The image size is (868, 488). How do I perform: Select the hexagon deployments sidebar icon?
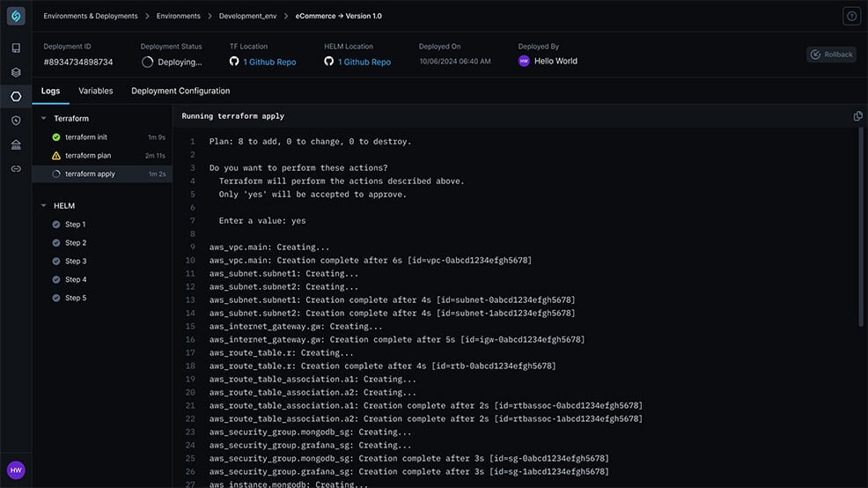[x=16, y=96]
